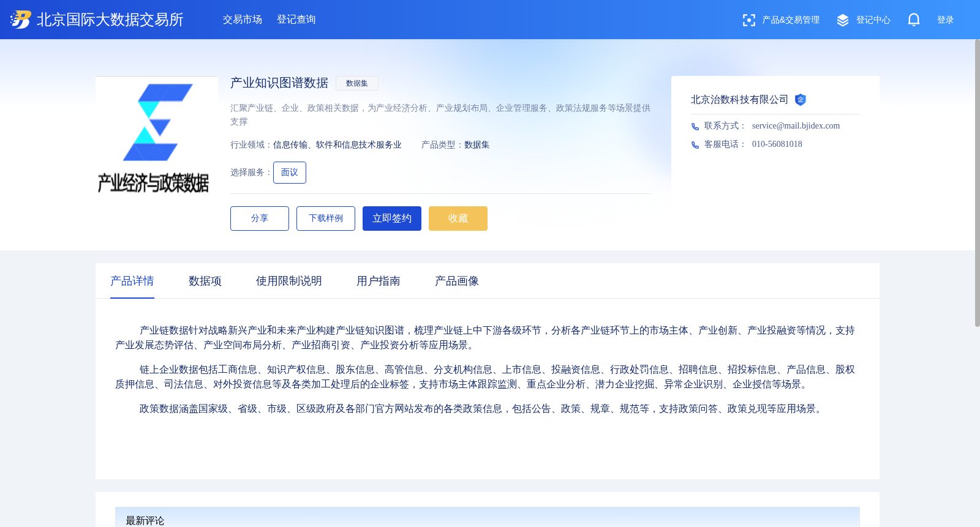The width and height of the screenshot is (980, 527).
Task: Click the Beijing data exchange logo icon
Action: pyautogui.click(x=20, y=20)
